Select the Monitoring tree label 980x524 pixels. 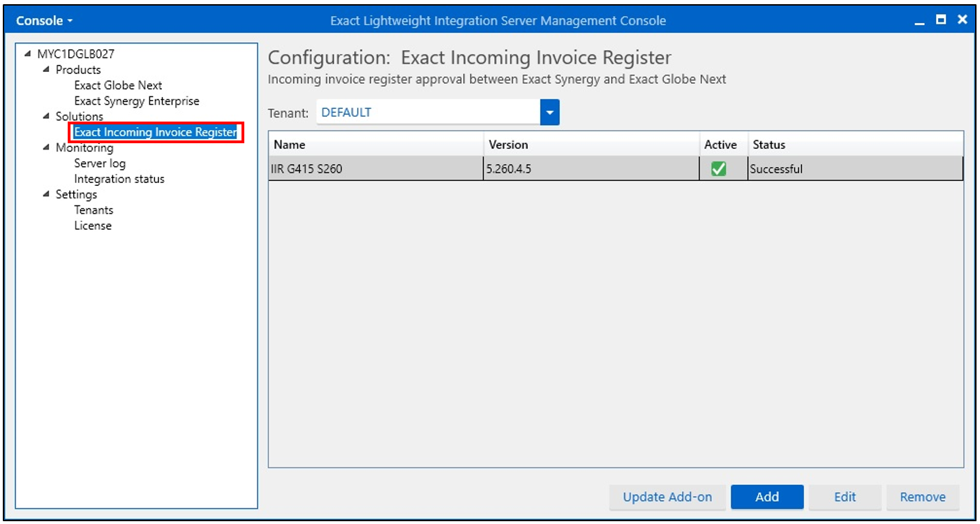coord(84,147)
